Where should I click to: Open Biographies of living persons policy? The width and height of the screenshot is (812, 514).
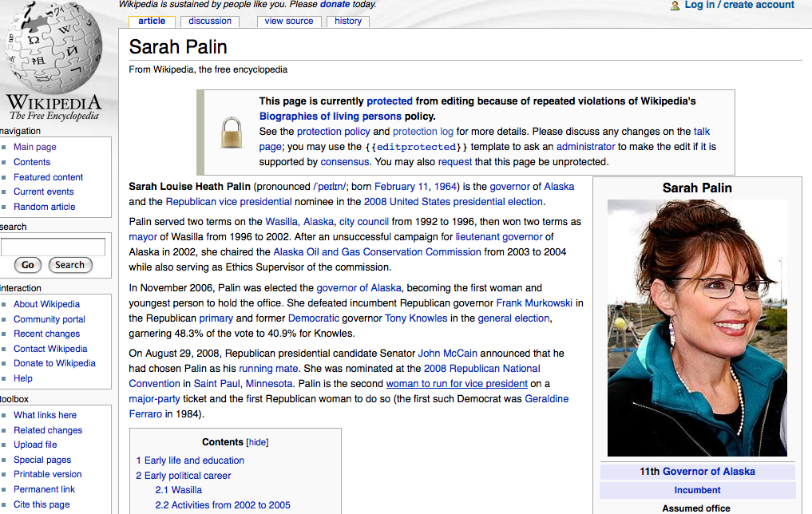pos(331,117)
